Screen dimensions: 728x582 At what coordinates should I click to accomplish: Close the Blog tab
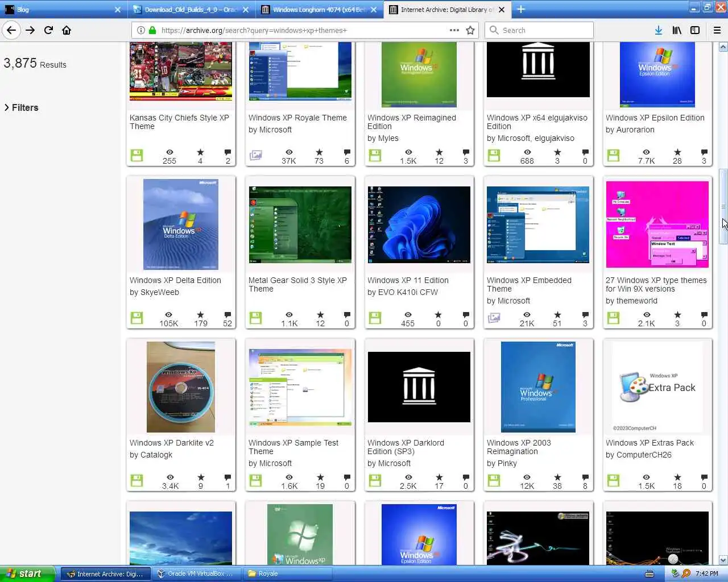pos(118,10)
